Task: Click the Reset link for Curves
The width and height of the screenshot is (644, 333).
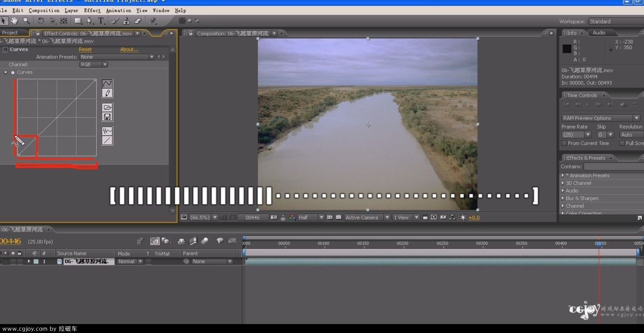Action: click(x=85, y=50)
